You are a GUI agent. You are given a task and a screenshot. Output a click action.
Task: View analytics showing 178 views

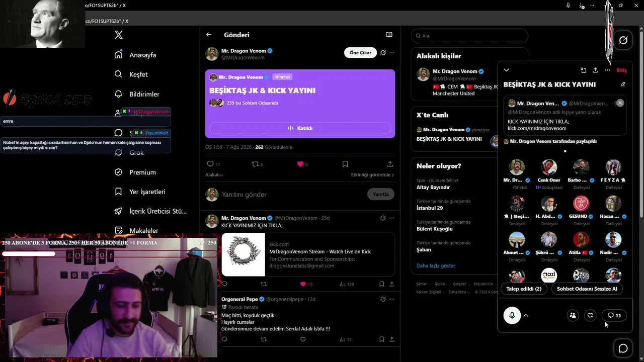click(x=347, y=284)
